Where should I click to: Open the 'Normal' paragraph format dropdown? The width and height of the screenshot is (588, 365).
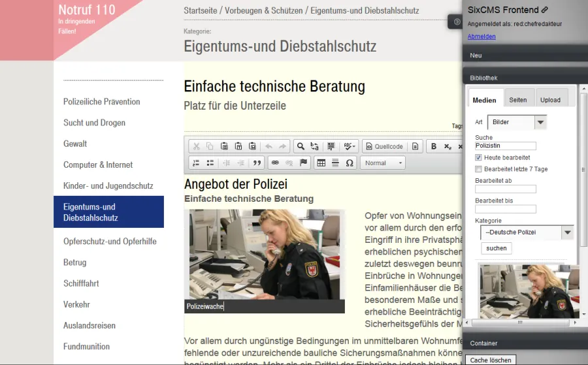382,163
